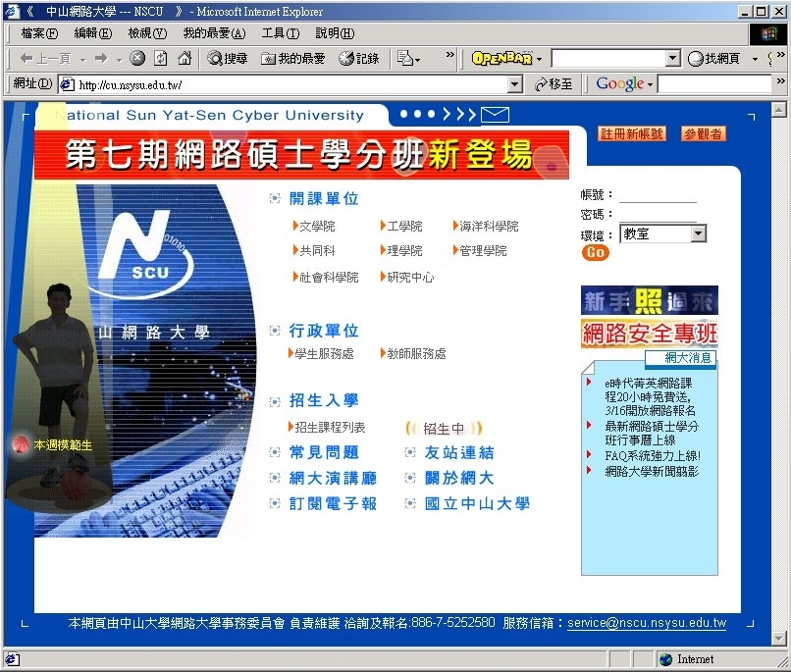Open the 環境 教室 dropdown

pos(698,233)
